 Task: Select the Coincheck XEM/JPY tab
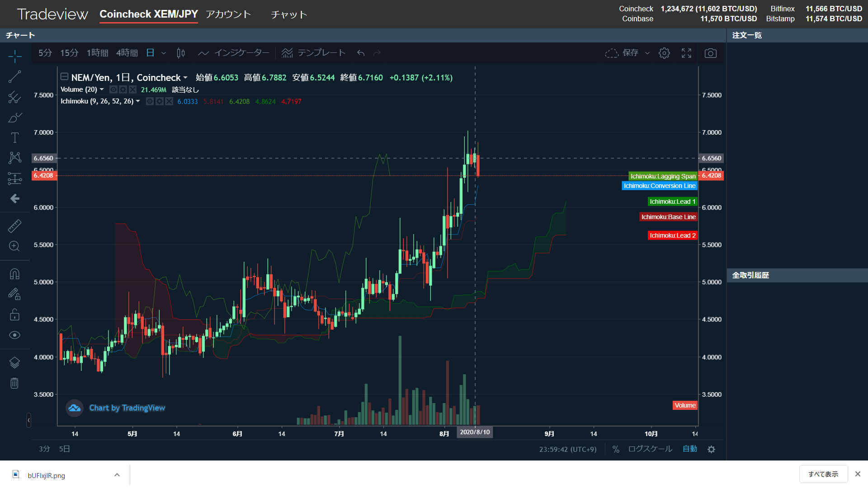tap(149, 14)
